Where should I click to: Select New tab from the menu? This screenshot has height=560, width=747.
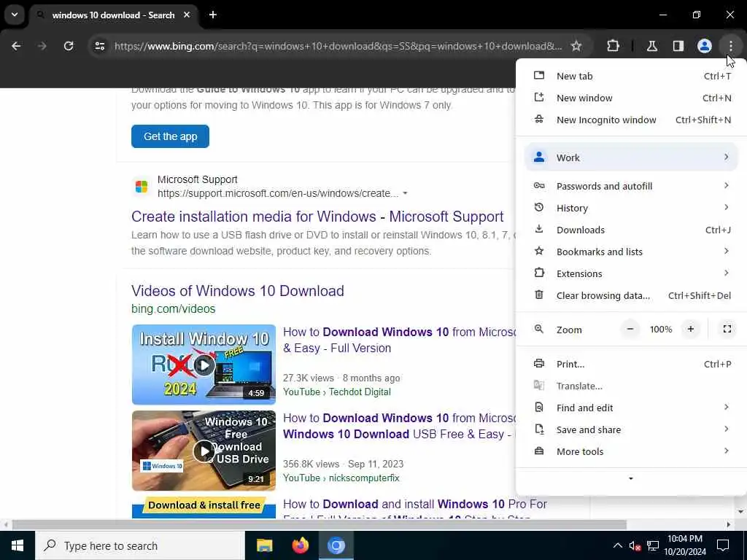(x=631, y=76)
